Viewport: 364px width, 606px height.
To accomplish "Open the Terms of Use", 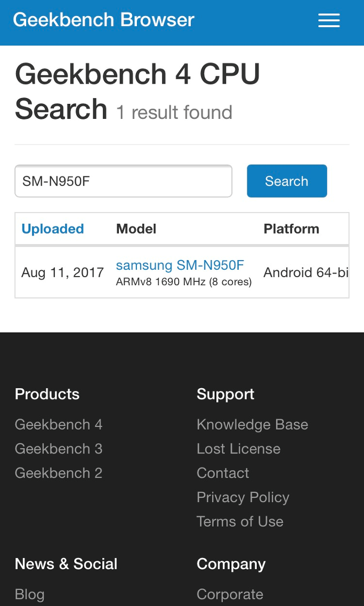I will (240, 521).
